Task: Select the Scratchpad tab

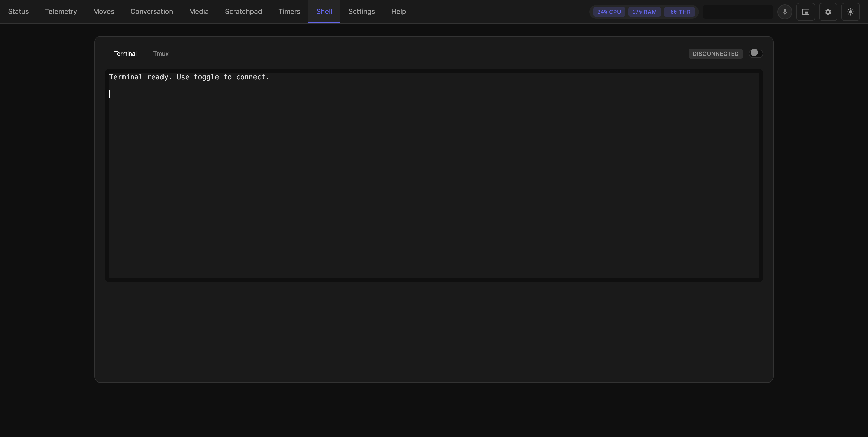Action: point(243,12)
